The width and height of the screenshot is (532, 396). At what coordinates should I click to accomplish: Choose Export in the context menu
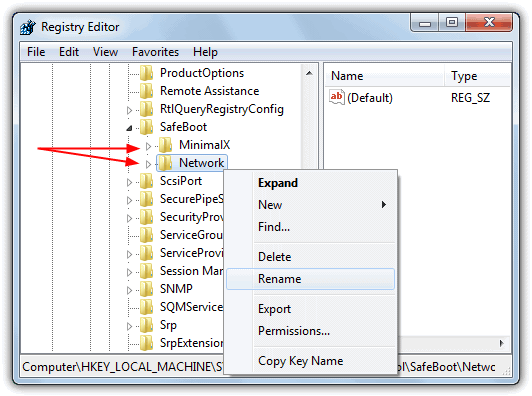click(x=310, y=309)
